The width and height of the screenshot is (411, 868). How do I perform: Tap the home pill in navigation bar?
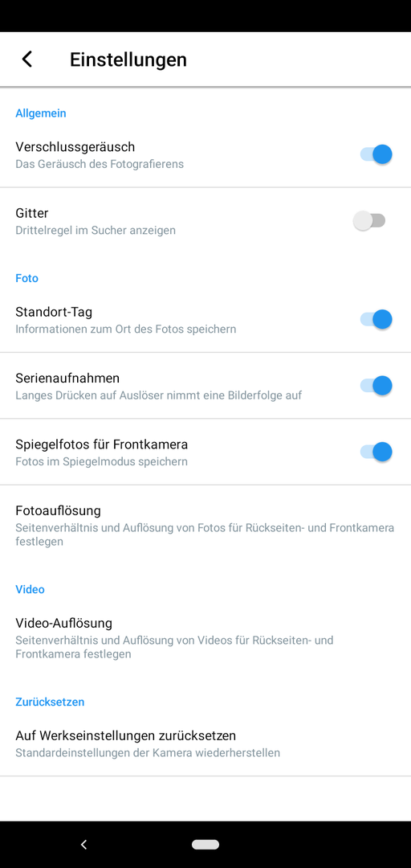[205, 844]
